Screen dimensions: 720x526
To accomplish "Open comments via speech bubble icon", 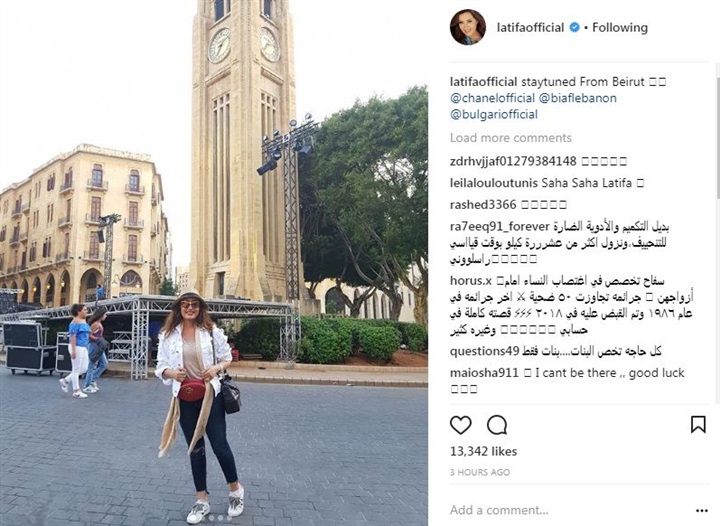I will click(x=497, y=425).
